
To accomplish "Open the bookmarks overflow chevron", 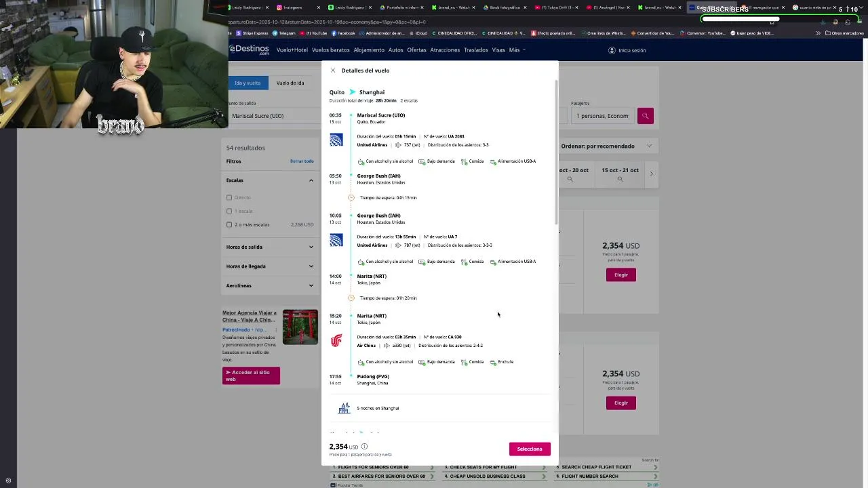I will (818, 33).
